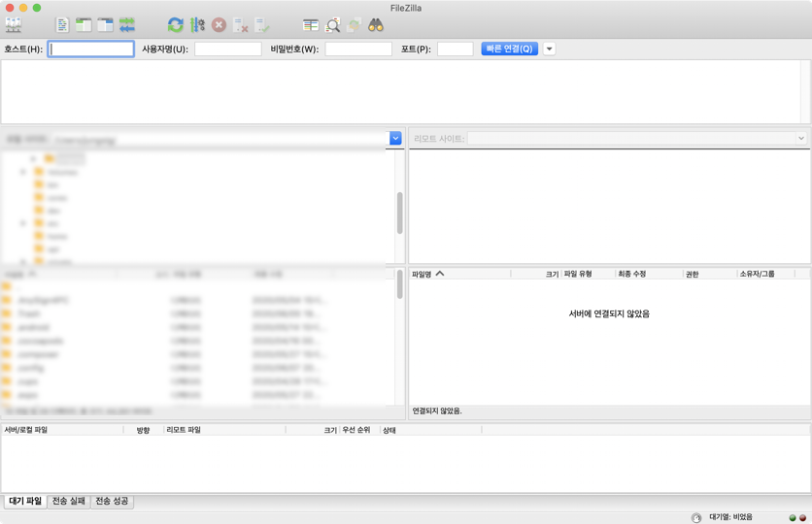Toggle directory comparison
The height and width of the screenshot is (524, 812).
point(332,25)
